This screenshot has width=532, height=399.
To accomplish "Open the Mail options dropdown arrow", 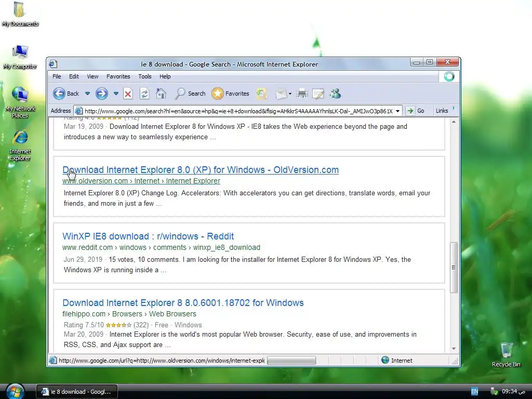I will point(290,94).
